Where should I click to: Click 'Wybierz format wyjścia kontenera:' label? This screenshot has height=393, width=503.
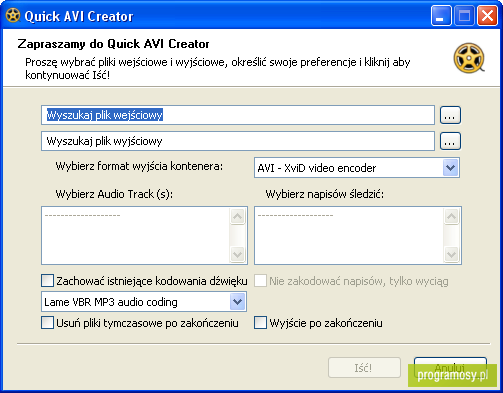pos(139,166)
